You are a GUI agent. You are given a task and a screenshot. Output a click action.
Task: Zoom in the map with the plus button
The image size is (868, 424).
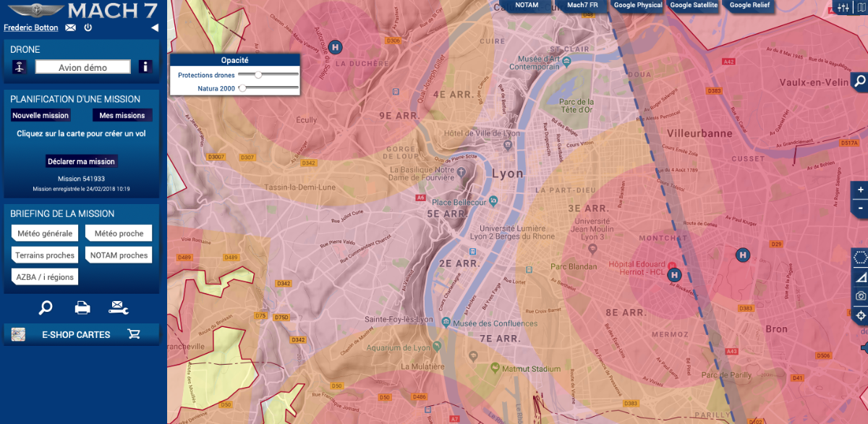860,190
